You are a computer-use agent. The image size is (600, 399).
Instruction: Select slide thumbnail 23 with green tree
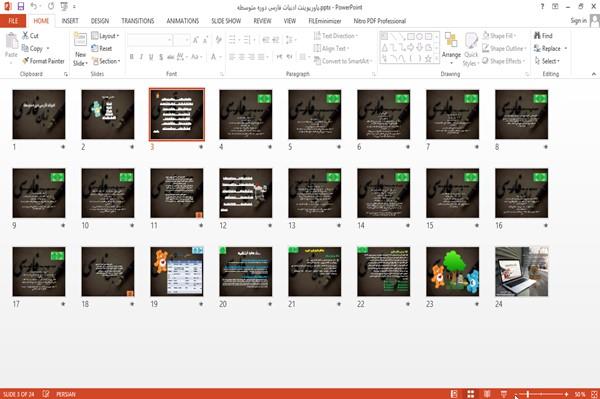[453, 271]
